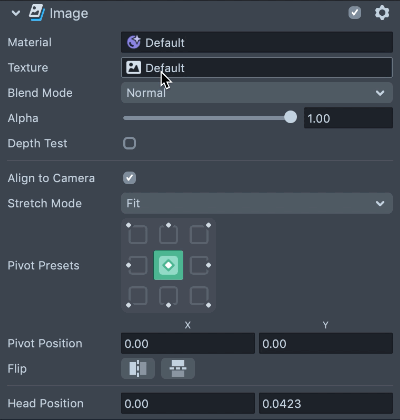Image resolution: width=400 pixels, height=420 pixels.
Task: Select the middle-left pivot preset
Action: click(x=138, y=265)
